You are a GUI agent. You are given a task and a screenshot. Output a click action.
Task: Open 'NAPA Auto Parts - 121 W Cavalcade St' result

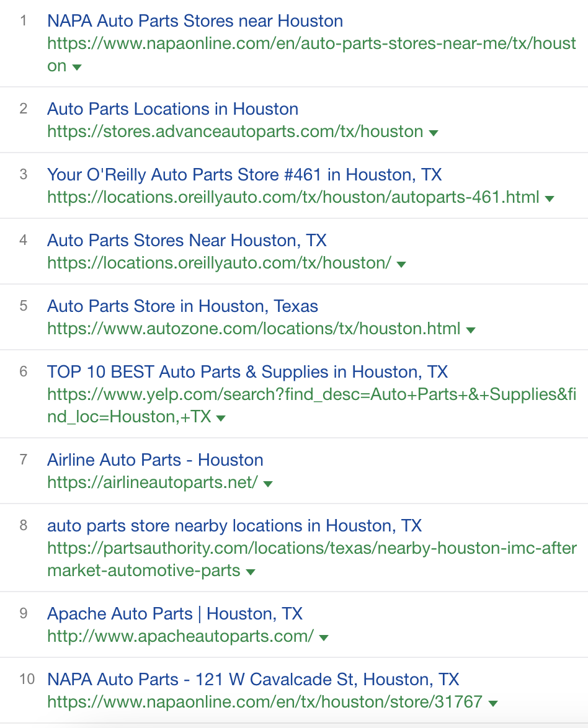[x=253, y=680]
